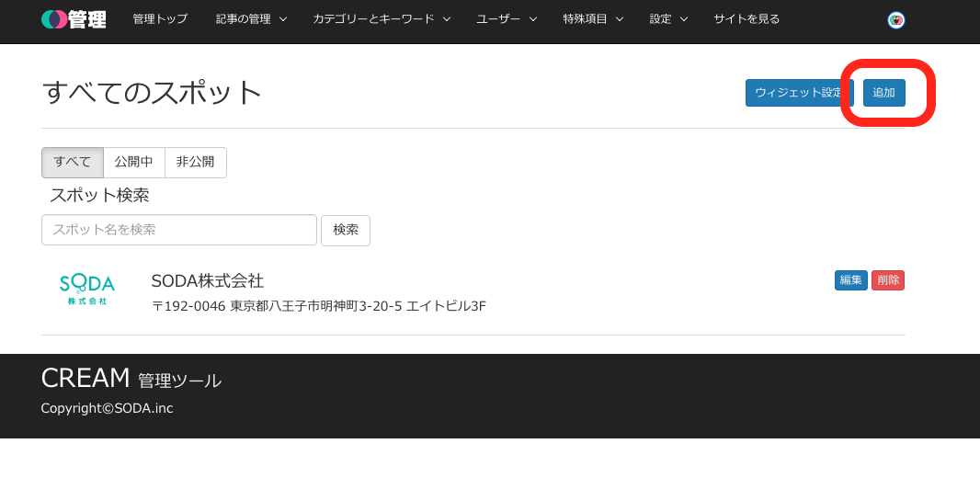Viewport: 980px width, 489px height.
Task: Click the SODA株式会社 spot name
Action: tap(208, 281)
